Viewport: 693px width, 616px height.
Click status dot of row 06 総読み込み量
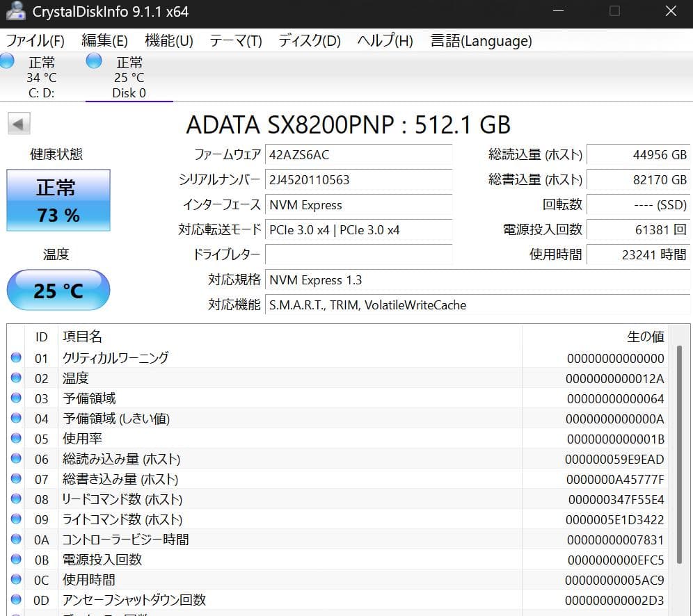(17, 458)
